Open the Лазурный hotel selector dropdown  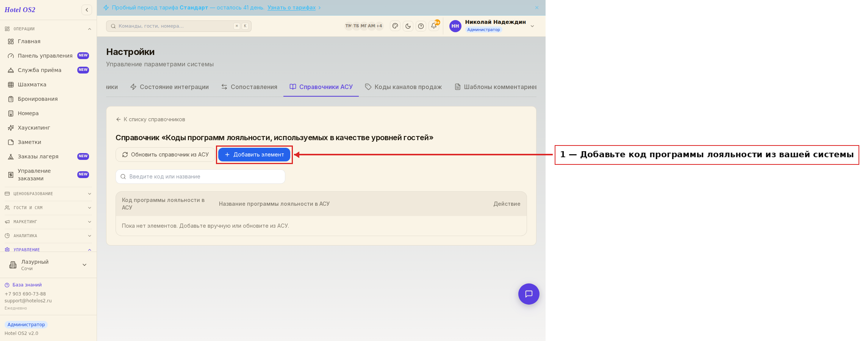(48, 265)
